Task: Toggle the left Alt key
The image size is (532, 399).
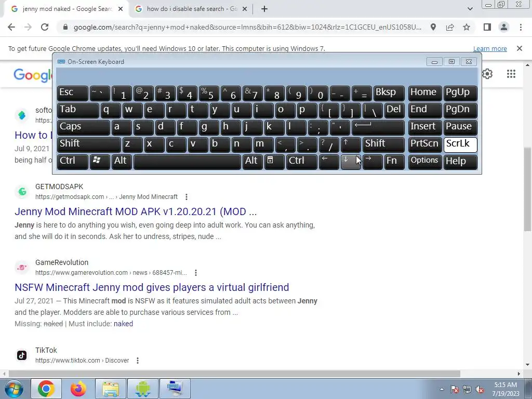Action: [x=122, y=162]
